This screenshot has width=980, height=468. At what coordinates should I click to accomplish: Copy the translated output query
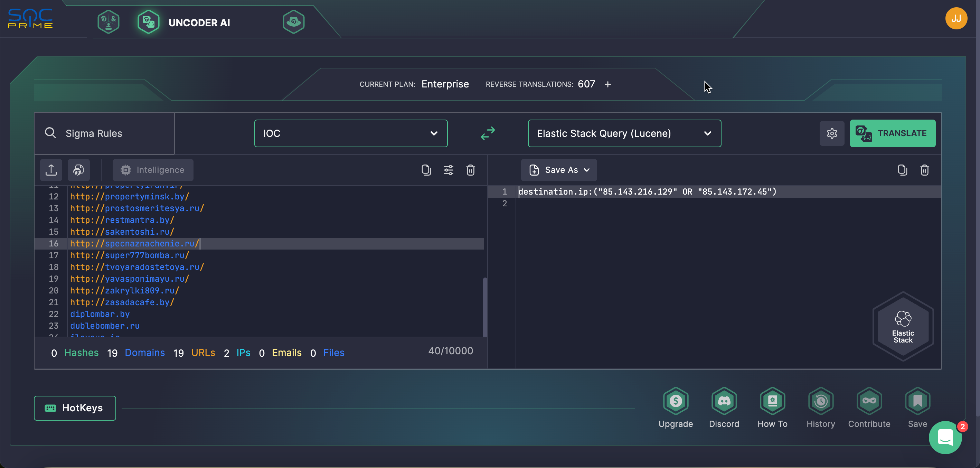point(902,170)
